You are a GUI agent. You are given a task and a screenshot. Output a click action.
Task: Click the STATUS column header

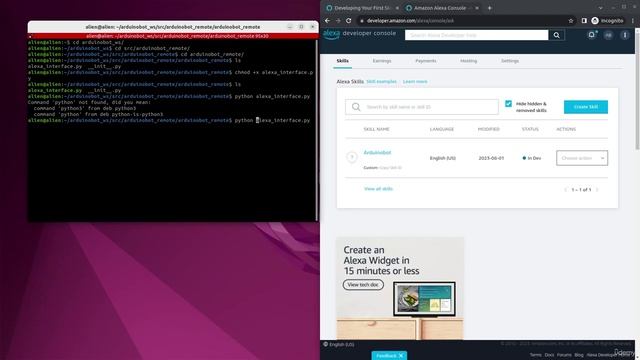point(530,129)
